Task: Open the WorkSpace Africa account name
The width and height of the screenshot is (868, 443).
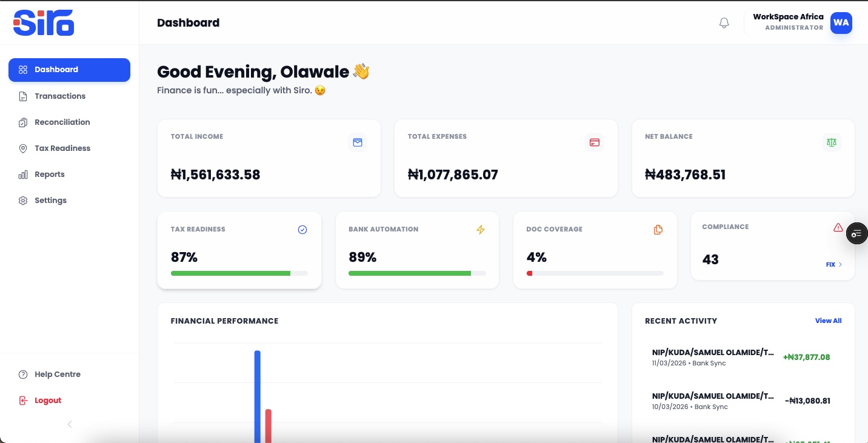Action: point(788,17)
